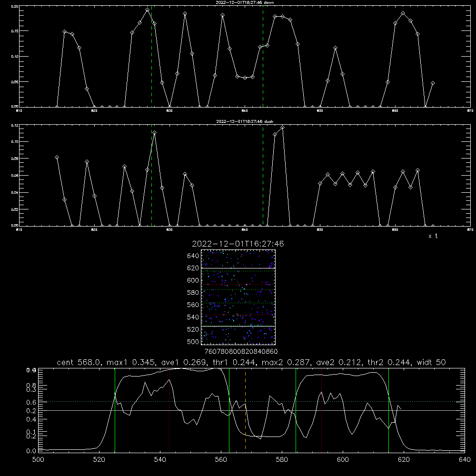
Task: Click the upper white horizontal line in pixel image
Action: pyautogui.click(x=238, y=268)
